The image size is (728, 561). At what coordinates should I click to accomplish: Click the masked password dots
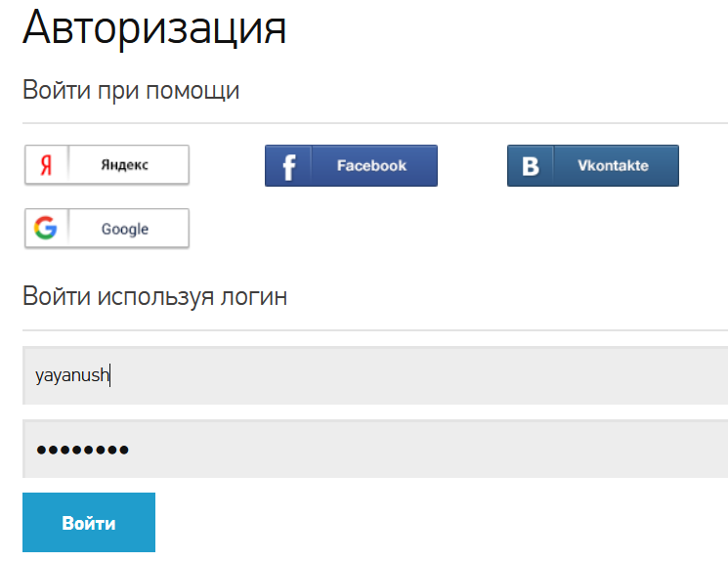(83, 450)
